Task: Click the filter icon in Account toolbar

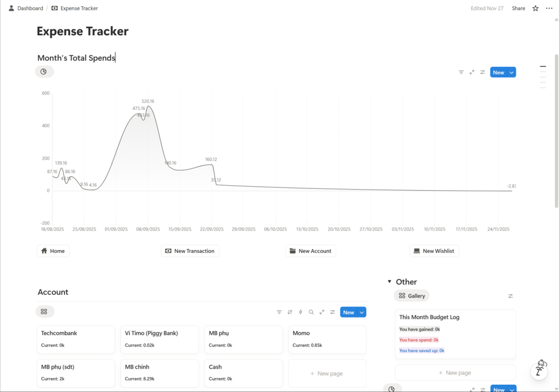Action: 279,312
